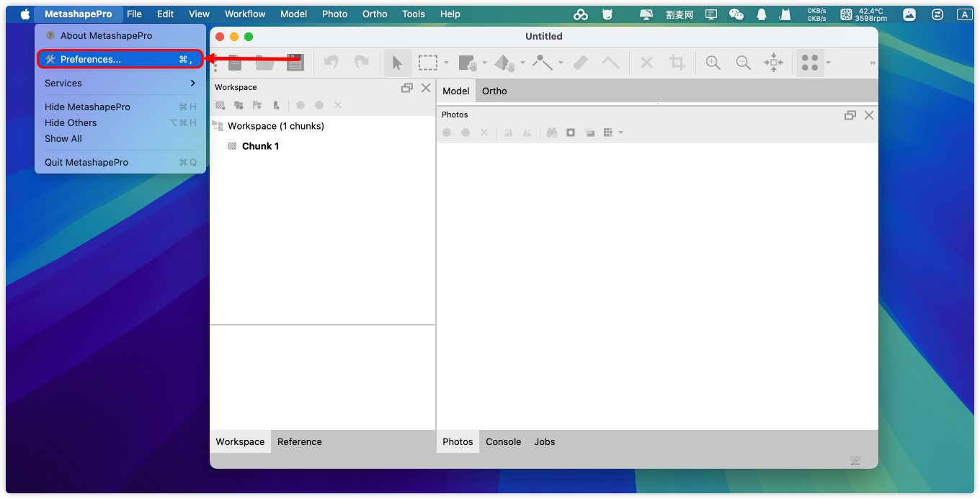Float the Photos panel
The height and width of the screenshot is (499, 980).
click(x=850, y=115)
